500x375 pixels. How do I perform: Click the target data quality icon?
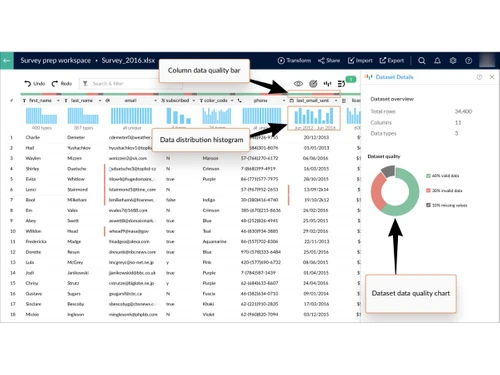click(313, 84)
